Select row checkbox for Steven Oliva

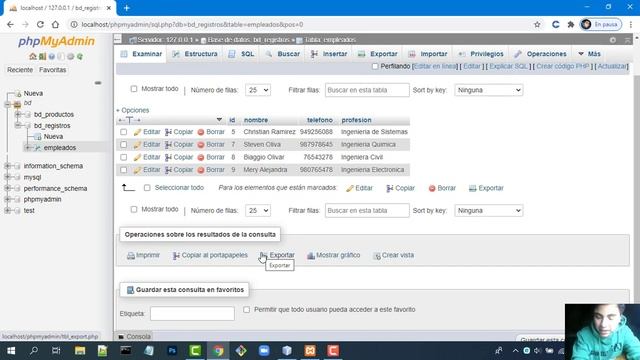click(124, 144)
